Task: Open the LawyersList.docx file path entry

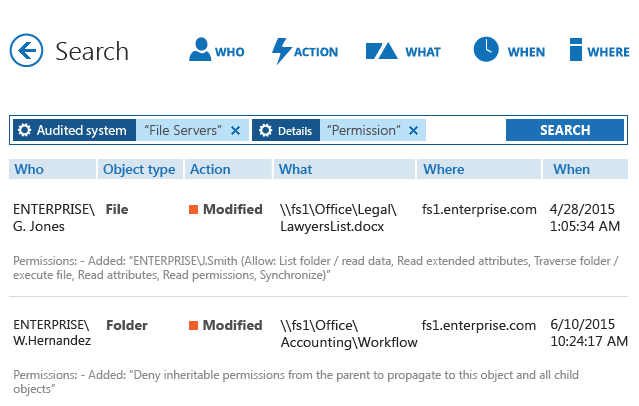Action: click(338, 219)
